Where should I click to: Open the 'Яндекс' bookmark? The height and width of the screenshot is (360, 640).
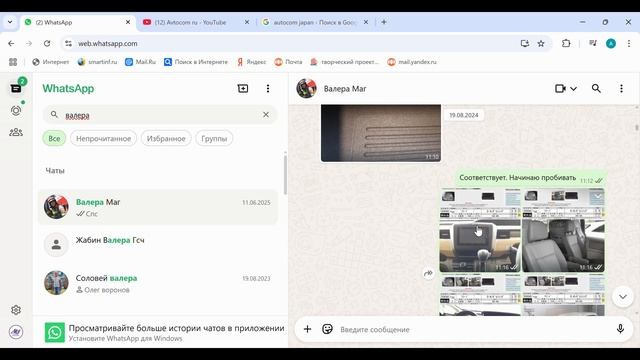251,62
